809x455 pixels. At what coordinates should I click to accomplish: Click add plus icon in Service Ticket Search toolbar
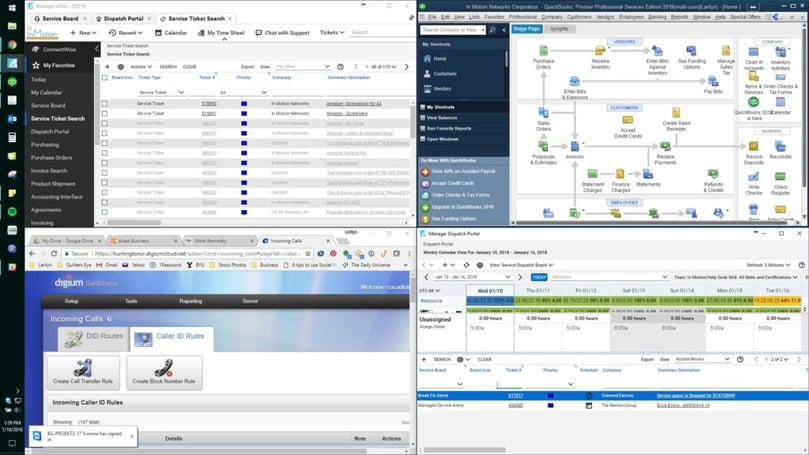[107, 67]
